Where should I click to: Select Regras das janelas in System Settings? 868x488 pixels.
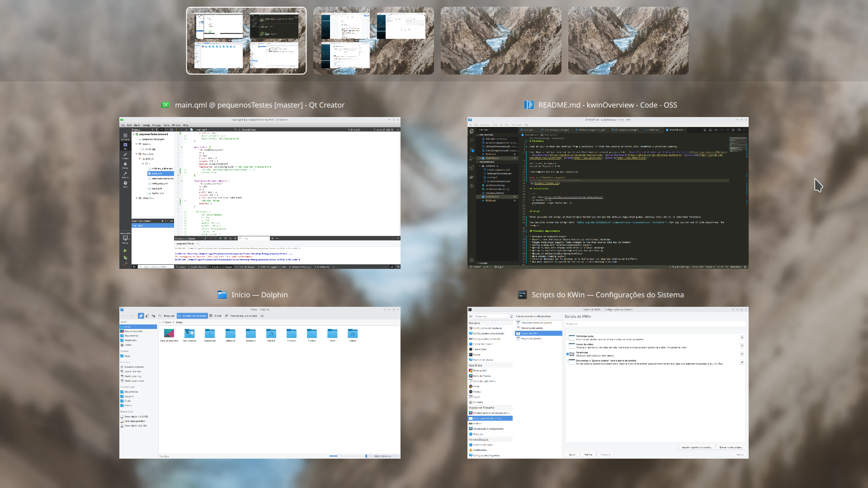point(531,338)
